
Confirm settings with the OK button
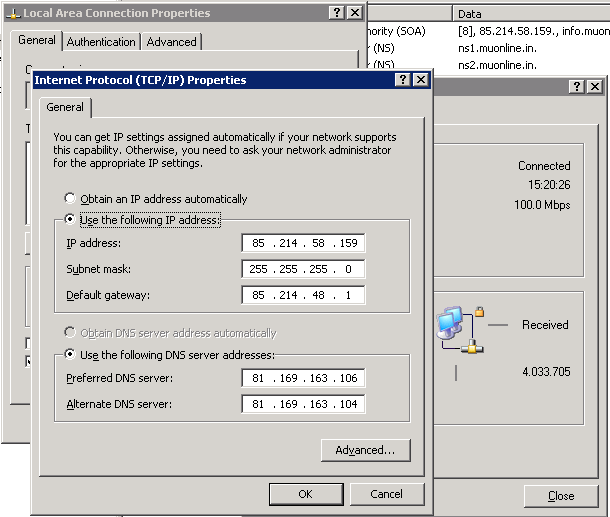point(306,494)
